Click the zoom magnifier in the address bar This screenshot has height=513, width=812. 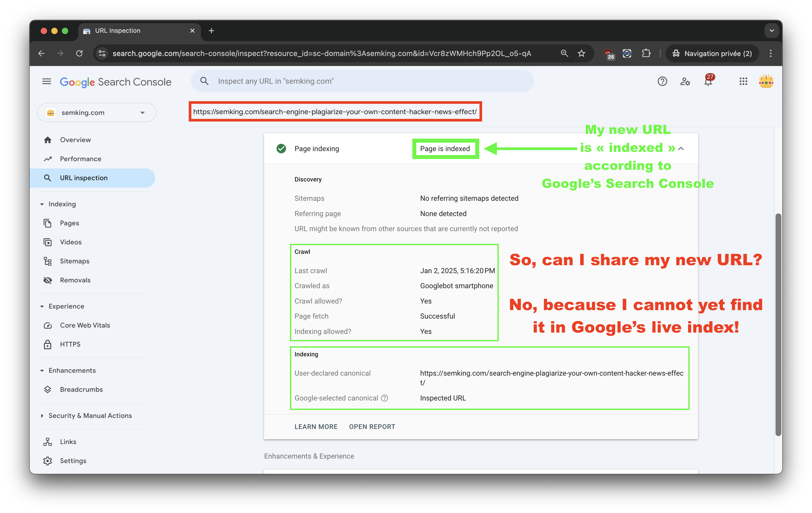tap(564, 53)
